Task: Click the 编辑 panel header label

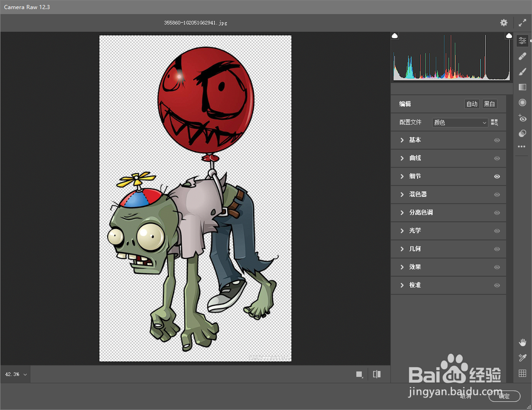Action: [405, 104]
